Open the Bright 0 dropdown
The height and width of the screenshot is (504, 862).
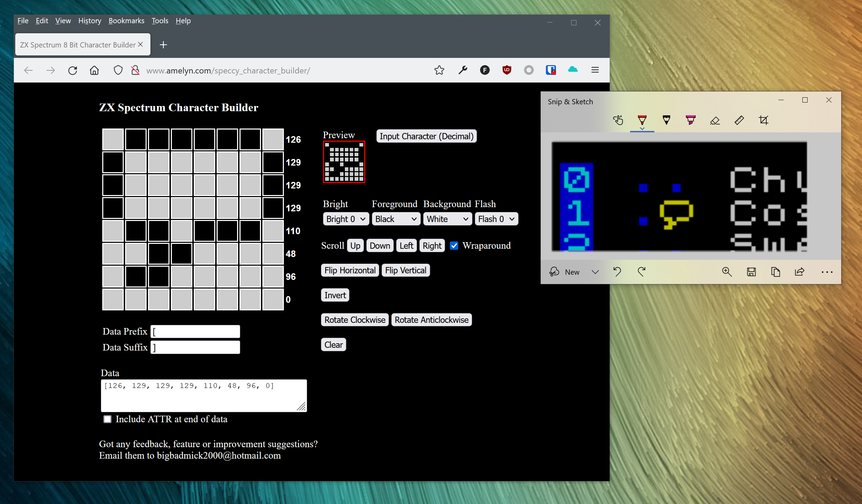click(x=346, y=219)
